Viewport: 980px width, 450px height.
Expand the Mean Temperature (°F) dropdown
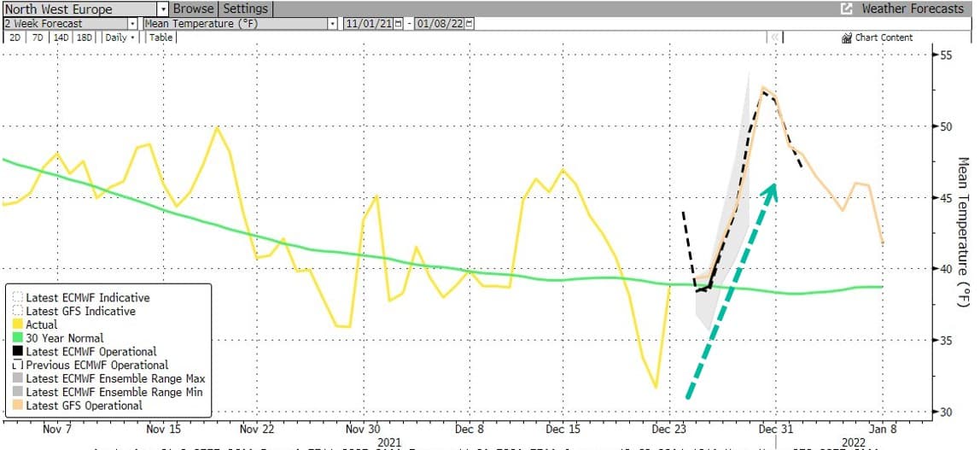333,24
